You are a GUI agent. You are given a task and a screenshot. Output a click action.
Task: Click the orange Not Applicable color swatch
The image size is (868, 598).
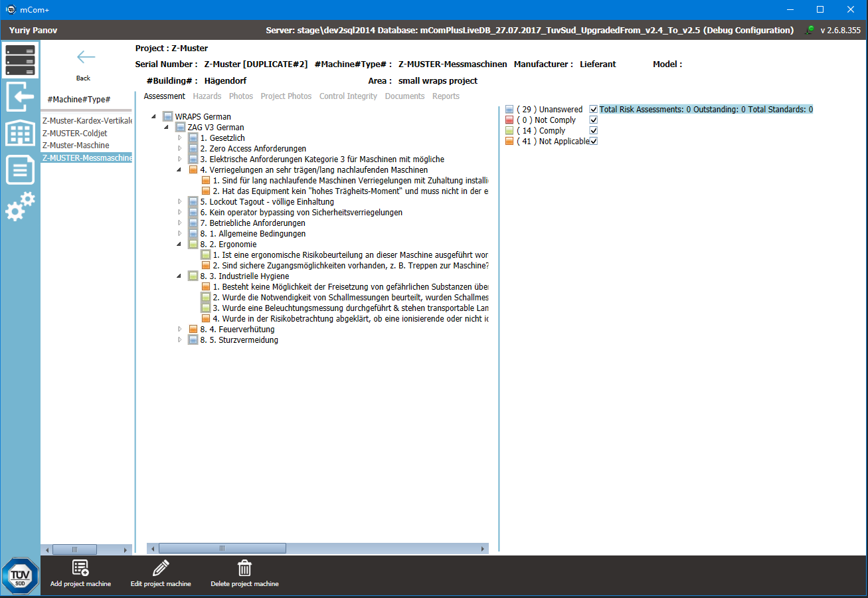coord(509,142)
